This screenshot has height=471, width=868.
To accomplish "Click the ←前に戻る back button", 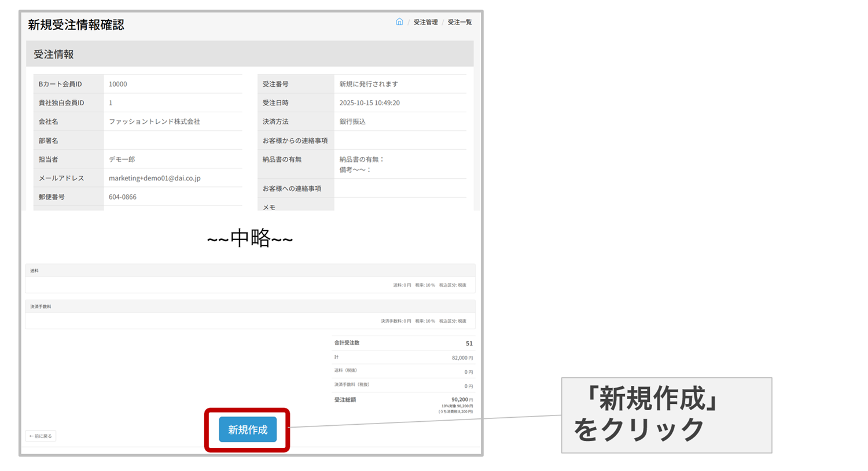I will [x=41, y=436].
